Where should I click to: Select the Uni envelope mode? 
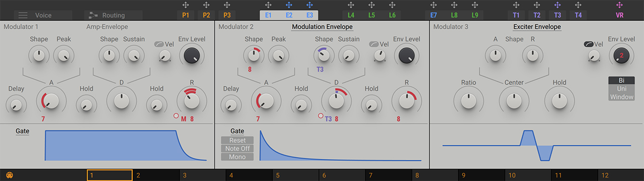tap(621, 88)
